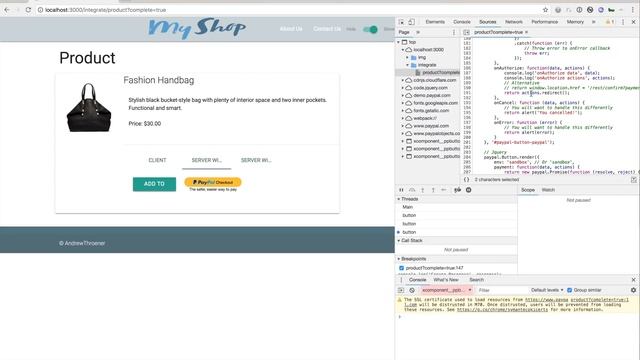This screenshot has width=640, height=360.
Task: Open console settings gear
Action: coord(633,290)
